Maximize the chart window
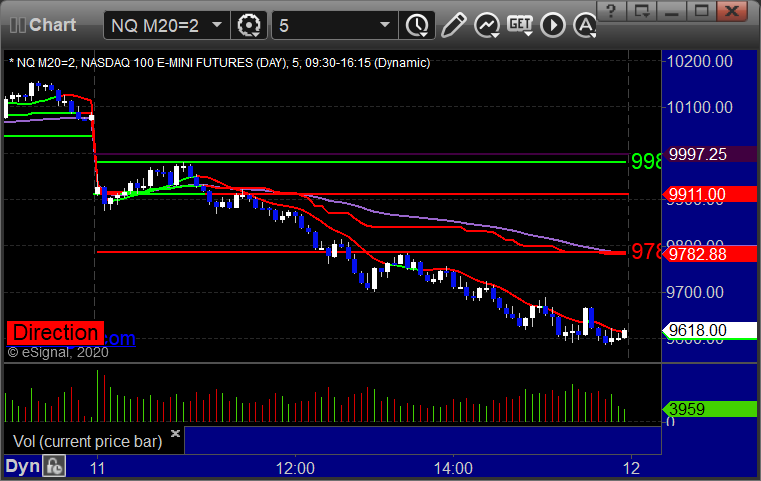The height and width of the screenshot is (481, 761). click(701, 10)
